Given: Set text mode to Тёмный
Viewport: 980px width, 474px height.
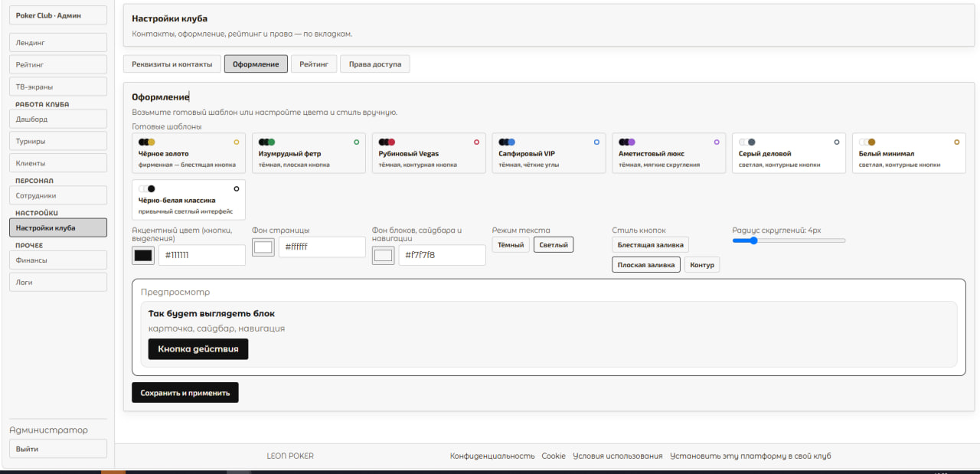Looking at the screenshot, I should click(511, 245).
